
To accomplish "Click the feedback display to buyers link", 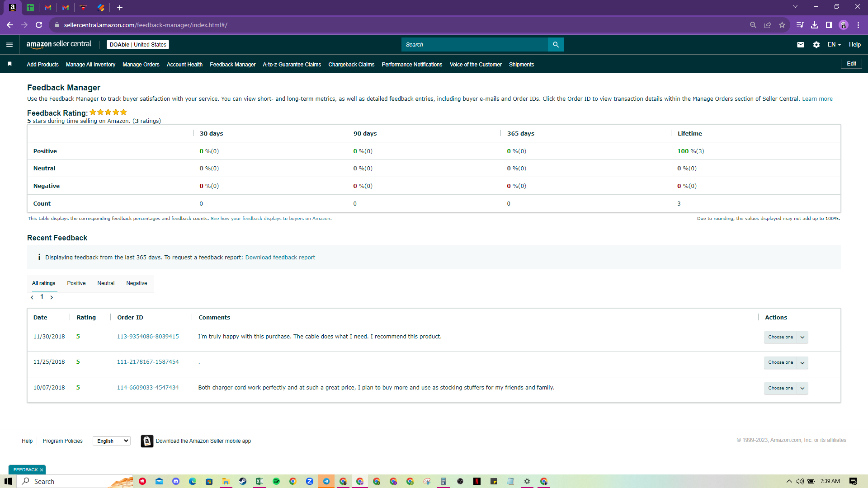I will pyautogui.click(x=270, y=219).
